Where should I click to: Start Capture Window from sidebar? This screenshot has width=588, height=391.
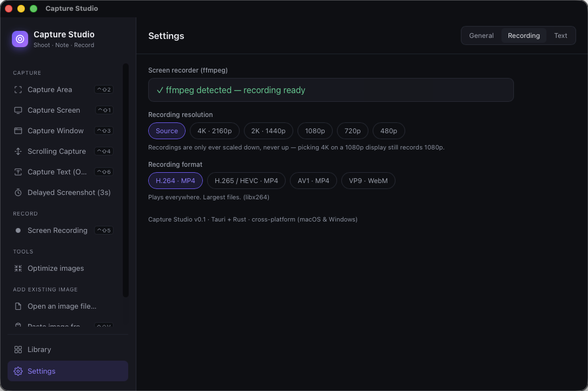[x=64, y=131]
